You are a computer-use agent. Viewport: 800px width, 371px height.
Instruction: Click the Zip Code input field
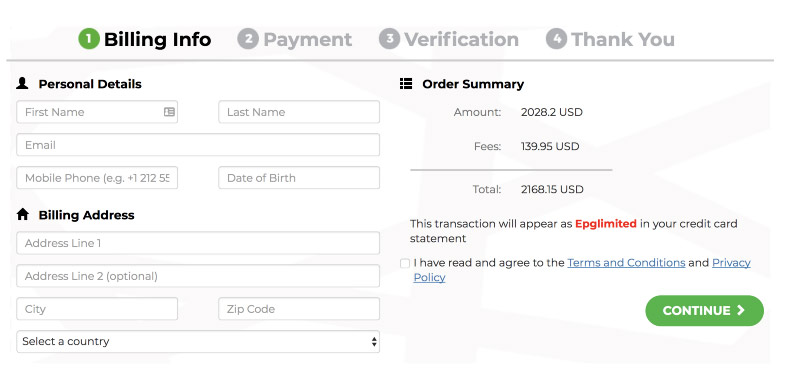pyautogui.click(x=299, y=309)
